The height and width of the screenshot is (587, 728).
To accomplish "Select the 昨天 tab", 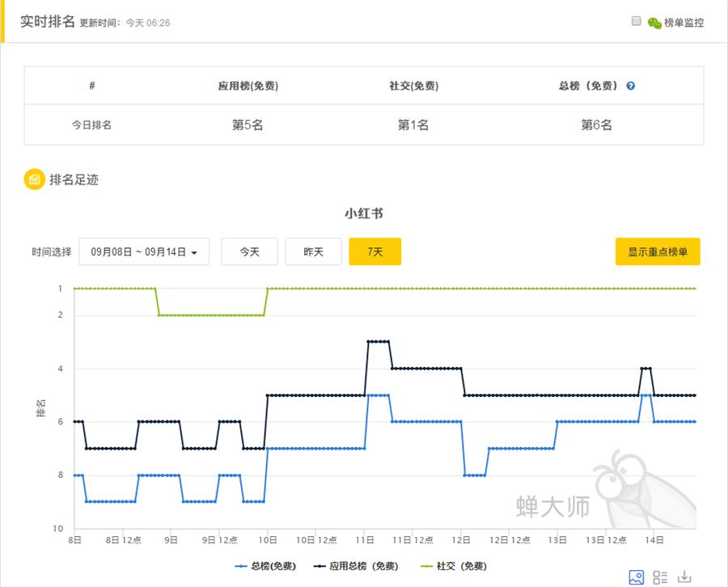I will (314, 251).
